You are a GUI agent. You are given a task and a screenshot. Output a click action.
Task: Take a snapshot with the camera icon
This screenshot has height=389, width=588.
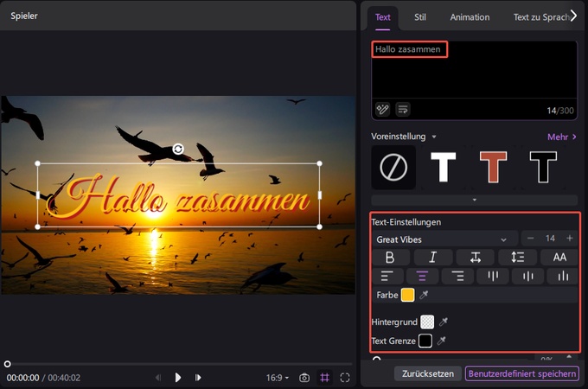click(x=304, y=378)
